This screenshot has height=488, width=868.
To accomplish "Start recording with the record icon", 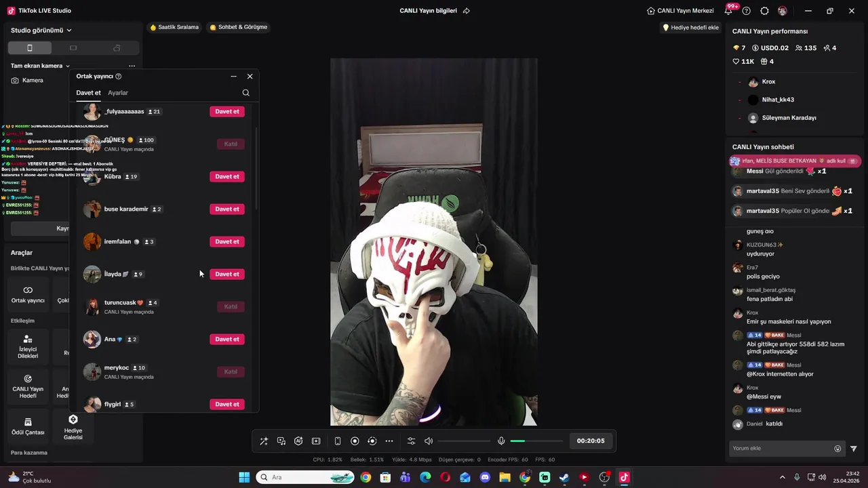I will coord(355,441).
